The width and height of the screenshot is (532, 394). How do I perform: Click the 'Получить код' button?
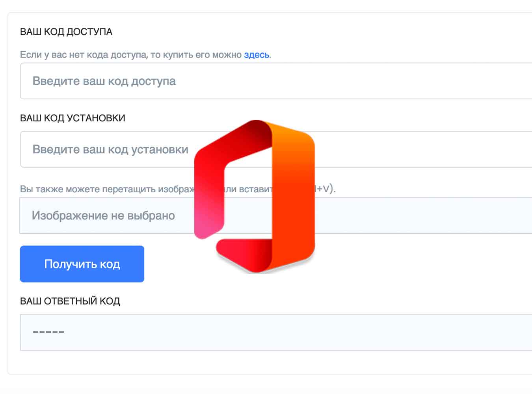point(82,264)
